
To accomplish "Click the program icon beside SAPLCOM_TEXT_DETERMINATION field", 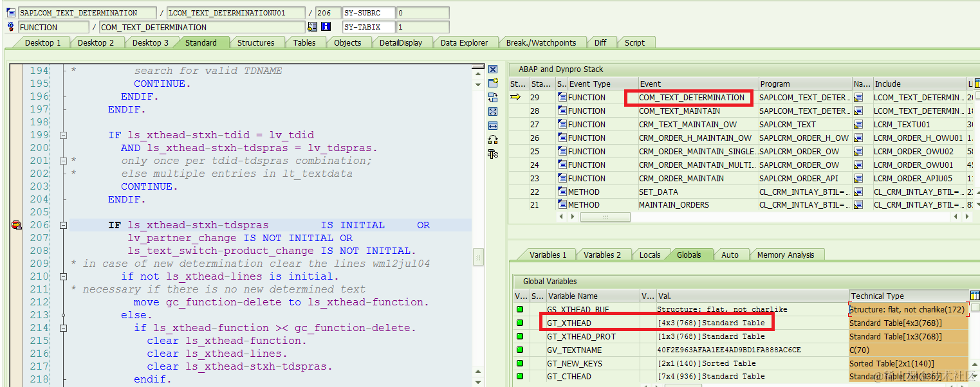I will [11, 13].
